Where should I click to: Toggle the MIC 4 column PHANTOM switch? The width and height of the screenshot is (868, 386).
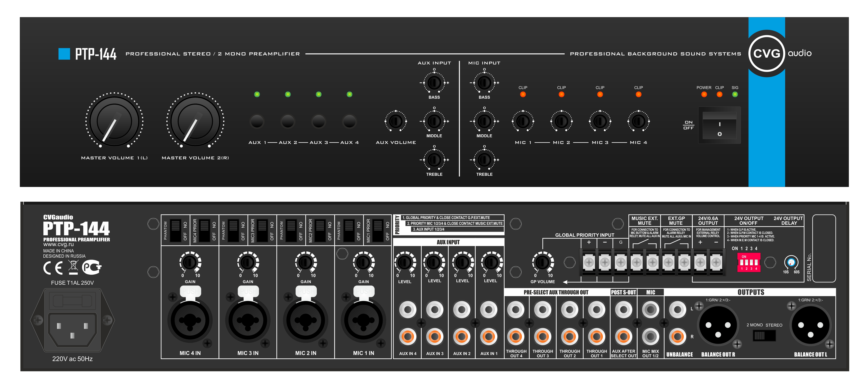[x=175, y=231]
